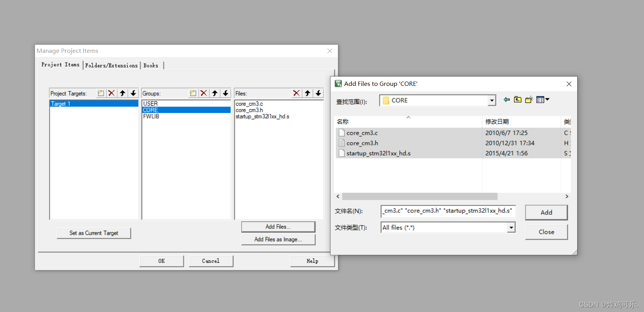Select the FWLIB group
The width and height of the screenshot is (644, 312).
[186, 116]
